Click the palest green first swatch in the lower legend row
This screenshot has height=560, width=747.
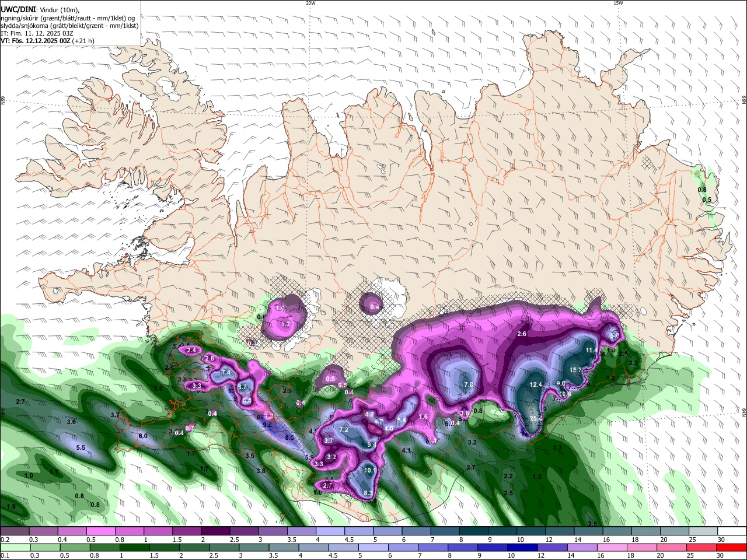tap(15, 548)
